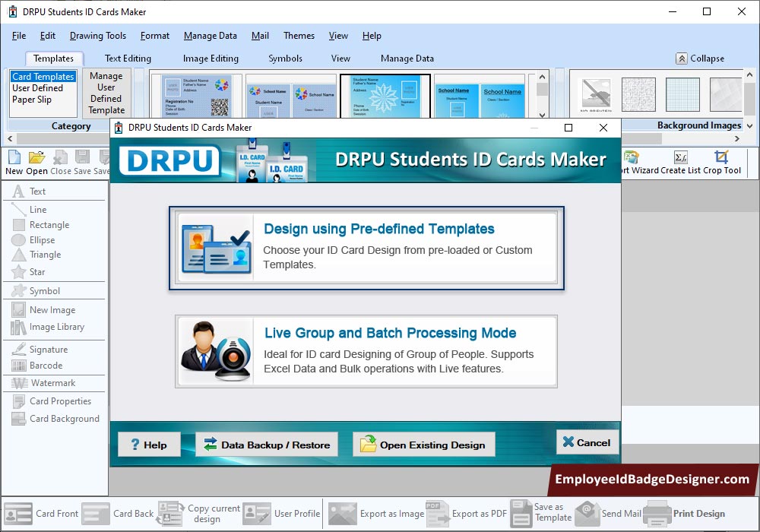The height and width of the screenshot is (532, 760).
Task: Select the Crop Tool icon
Action: [x=722, y=157]
